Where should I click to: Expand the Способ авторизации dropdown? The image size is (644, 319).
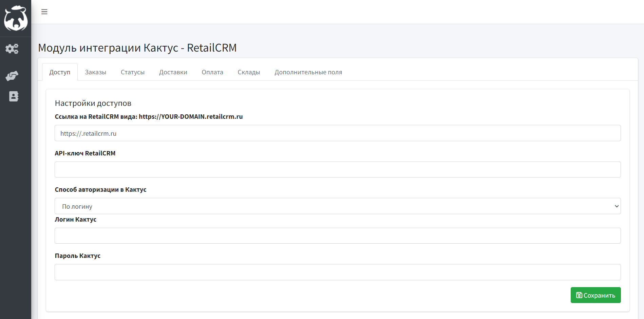(x=338, y=206)
